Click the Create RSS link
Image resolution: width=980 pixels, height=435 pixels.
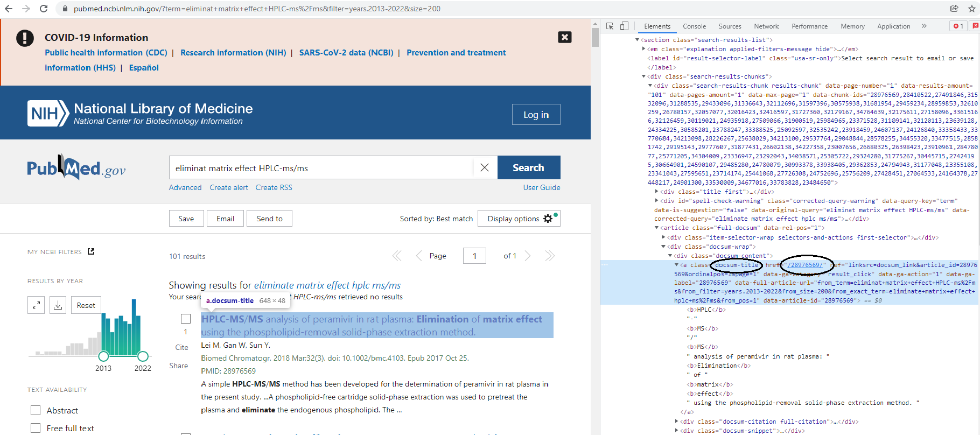pos(274,187)
